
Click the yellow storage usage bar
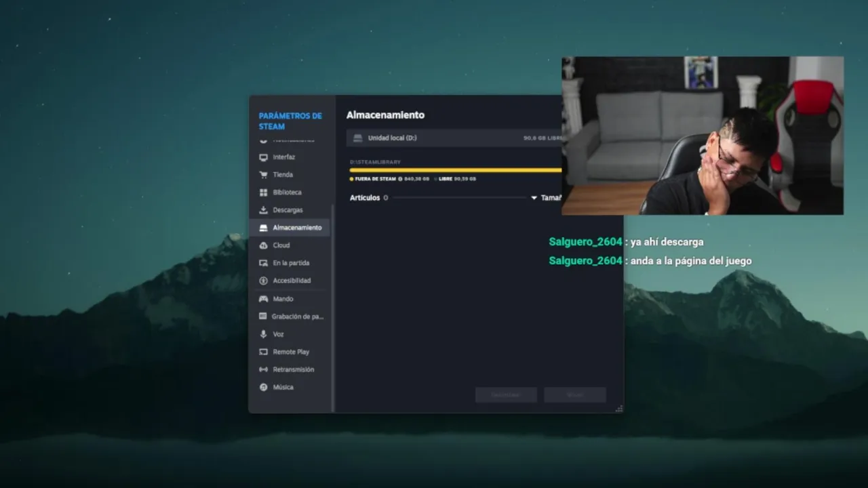(x=456, y=170)
